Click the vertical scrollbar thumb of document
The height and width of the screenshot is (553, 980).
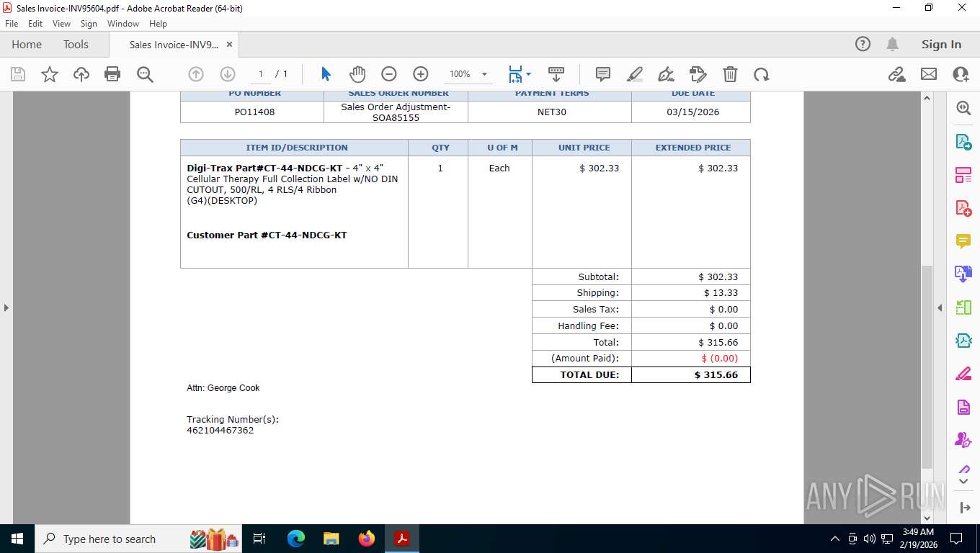927,367
